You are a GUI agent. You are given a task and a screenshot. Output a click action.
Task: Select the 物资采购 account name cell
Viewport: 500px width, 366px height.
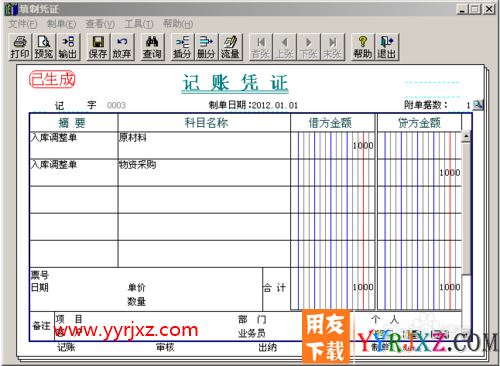click(x=204, y=173)
